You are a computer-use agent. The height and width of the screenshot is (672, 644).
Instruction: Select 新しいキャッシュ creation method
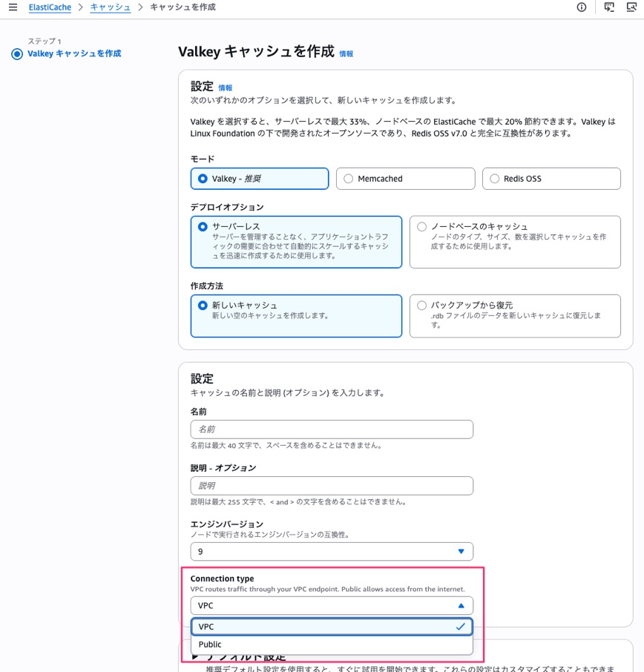[296, 316]
